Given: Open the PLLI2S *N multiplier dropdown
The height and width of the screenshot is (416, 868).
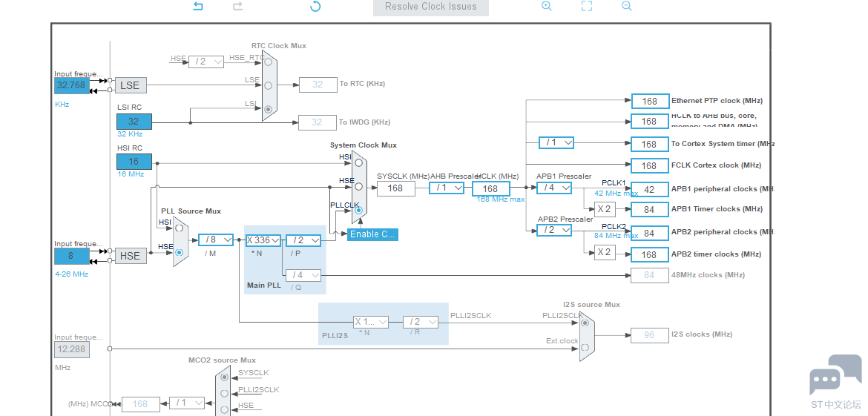Looking at the screenshot, I should tap(371, 322).
